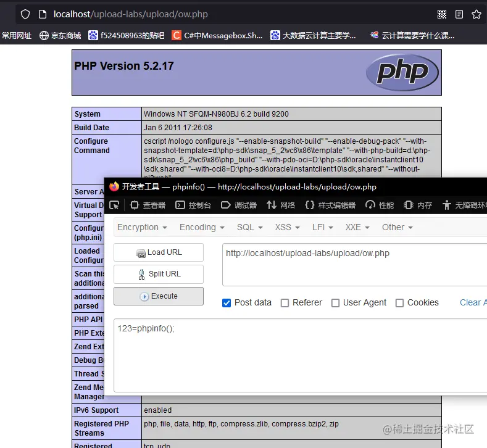The height and width of the screenshot is (448, 487).
Task: Enable the Cookies checkbox
Action: click(x=399, y=303)
